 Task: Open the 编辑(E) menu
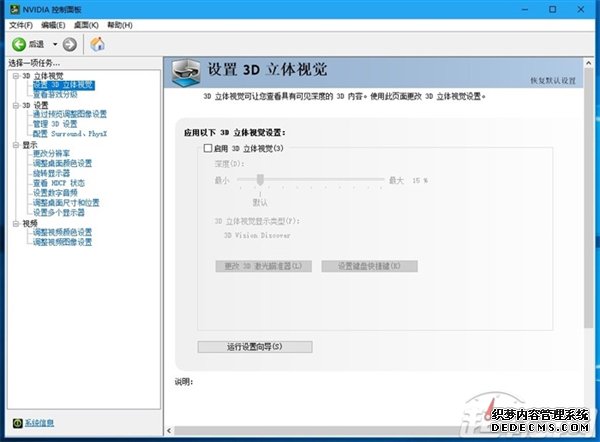[53, 25]
